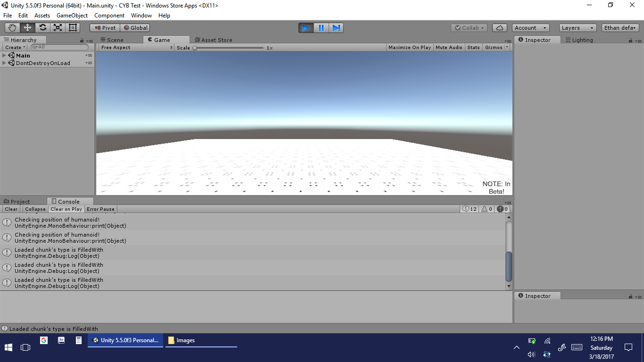Screen dimensions: 644x362
Task: Open the cloud services icon
Action: tap(500, 28)
